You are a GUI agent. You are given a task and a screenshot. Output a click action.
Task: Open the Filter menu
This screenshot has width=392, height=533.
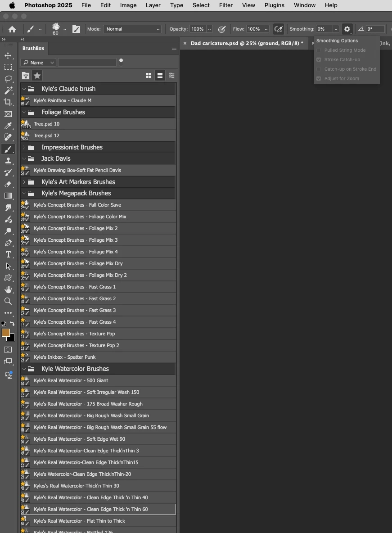(226, 5)
